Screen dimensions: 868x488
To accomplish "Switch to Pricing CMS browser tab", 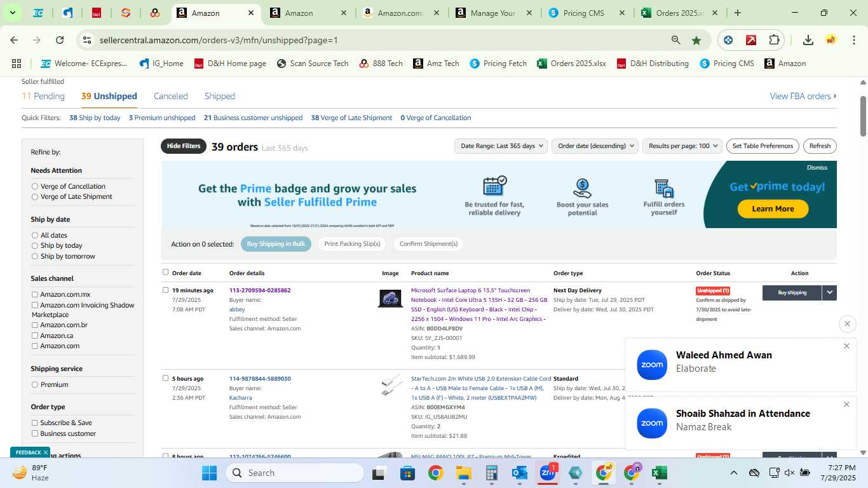I will tap(587, 13).
